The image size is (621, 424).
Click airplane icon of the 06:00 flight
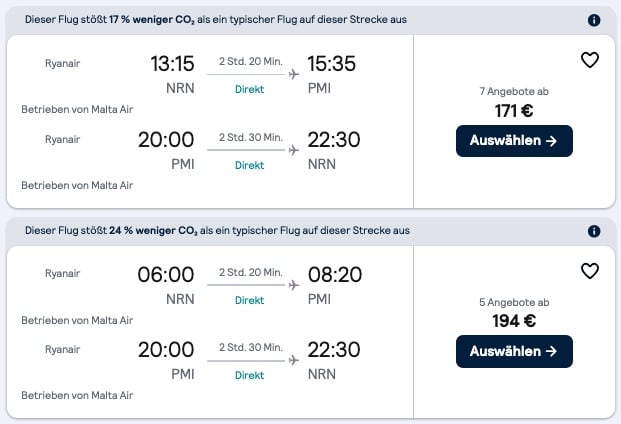(293, 285)
